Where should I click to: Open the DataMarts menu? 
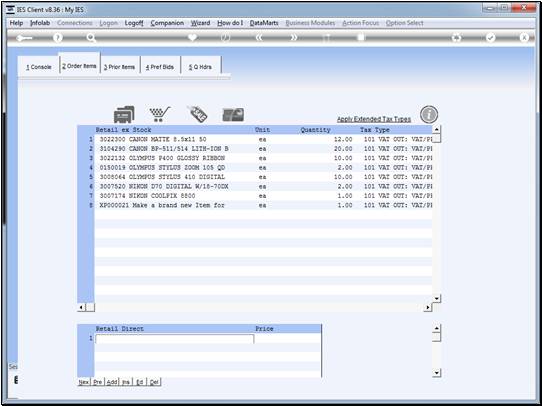coord(264,23)
